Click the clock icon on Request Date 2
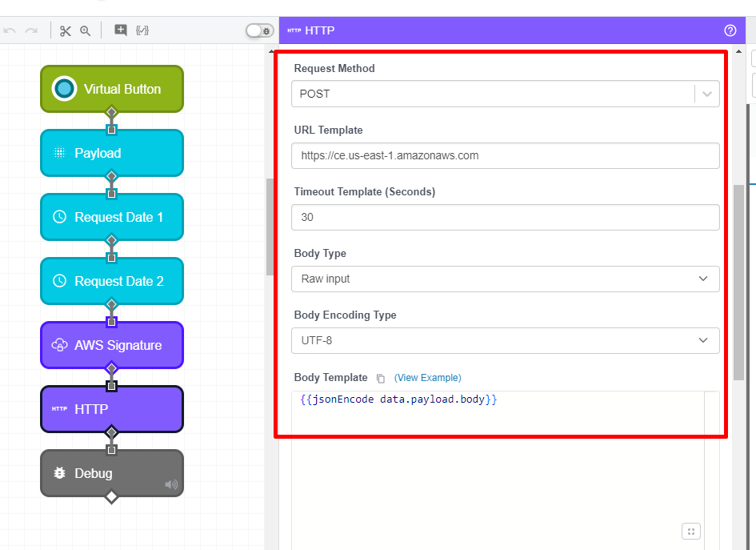Screen dimensions: 756x550 coord(59,281)
